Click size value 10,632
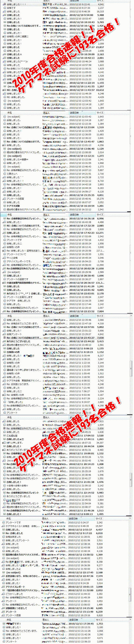 [100, 90]
